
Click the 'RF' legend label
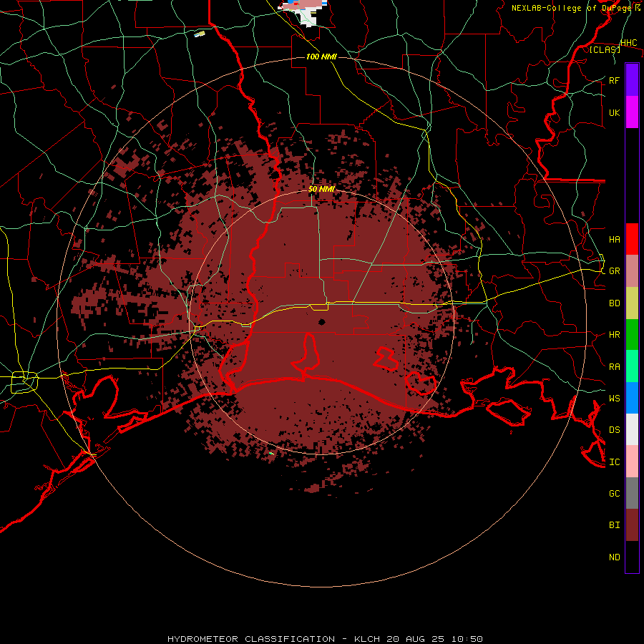615,80
